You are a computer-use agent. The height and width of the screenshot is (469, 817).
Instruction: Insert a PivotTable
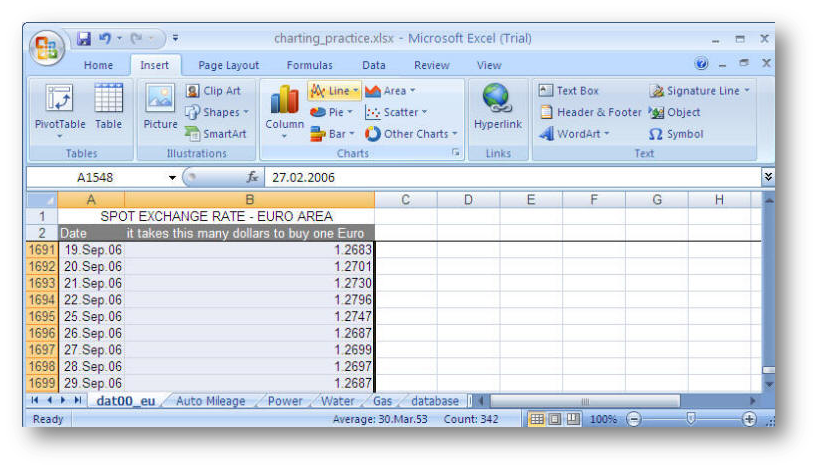pos(60,108)
